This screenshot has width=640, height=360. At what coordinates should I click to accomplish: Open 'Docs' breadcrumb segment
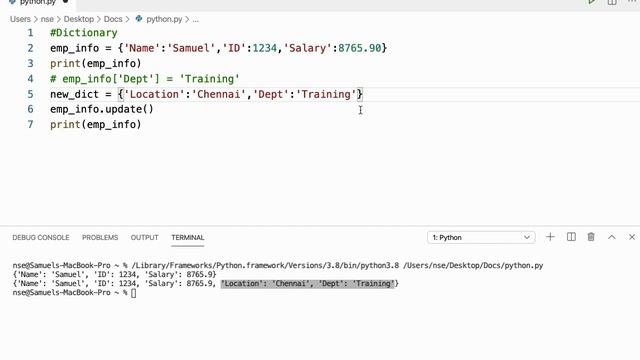tap(113, 19)
